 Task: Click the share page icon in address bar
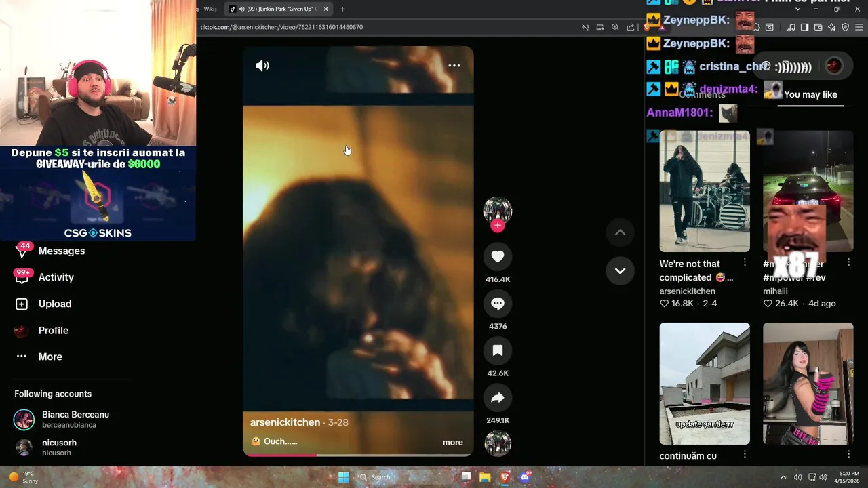pos(631,27)
